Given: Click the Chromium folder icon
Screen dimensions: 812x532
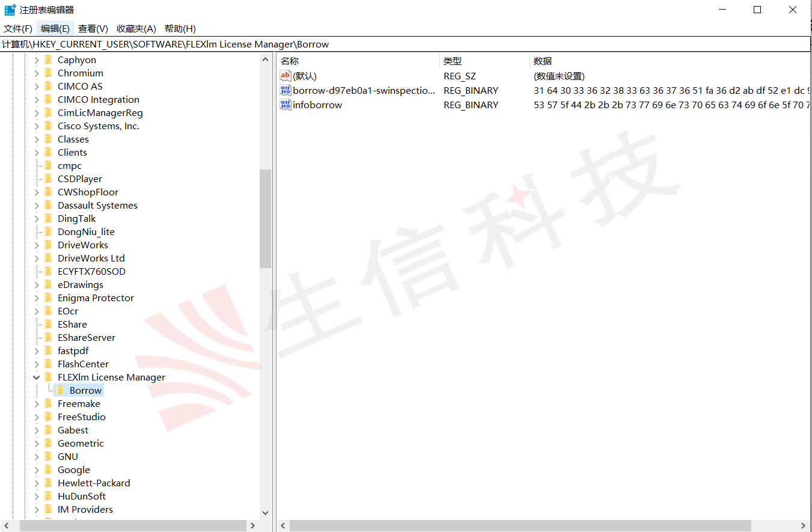Looking at the screenshot, I should tap(49, 73).
